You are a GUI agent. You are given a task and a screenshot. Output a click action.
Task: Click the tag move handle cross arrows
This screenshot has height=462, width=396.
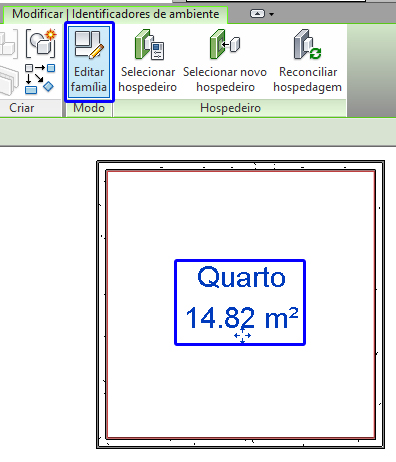[x=242, y=335]
